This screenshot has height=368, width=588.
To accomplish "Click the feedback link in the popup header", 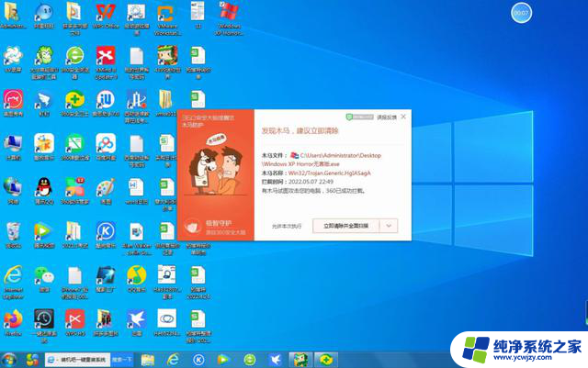I will click(387, 117).
